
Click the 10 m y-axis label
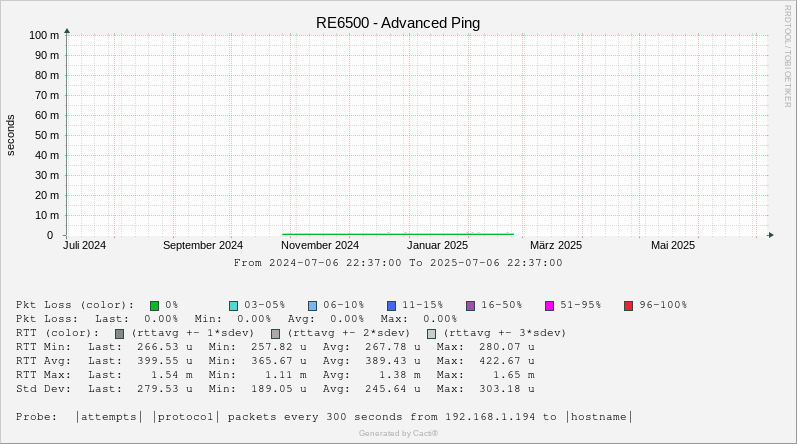tap(47, 215)
